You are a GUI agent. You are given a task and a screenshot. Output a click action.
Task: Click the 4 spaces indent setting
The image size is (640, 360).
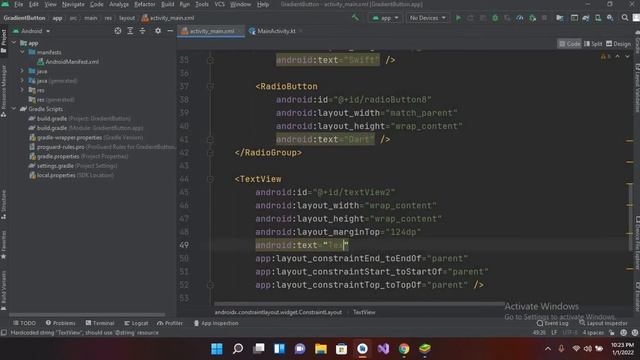(593, 333)
